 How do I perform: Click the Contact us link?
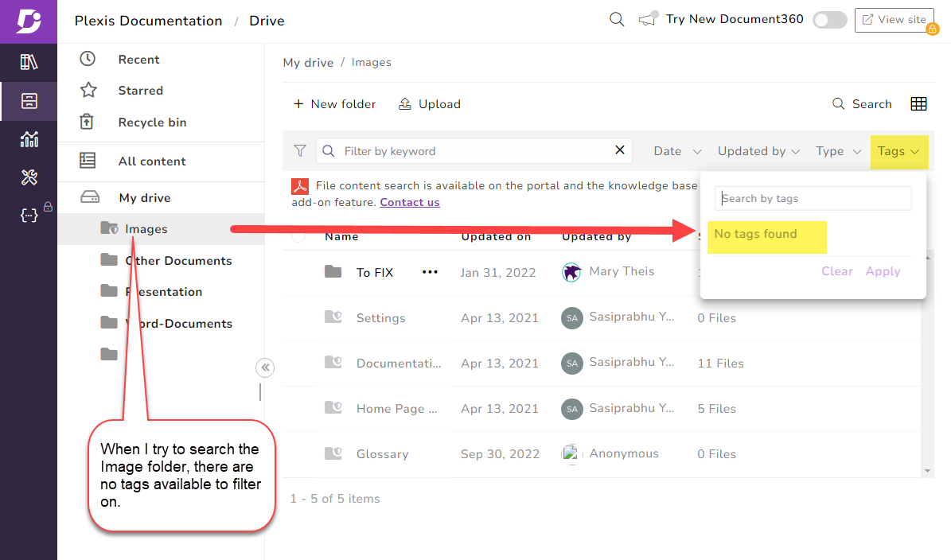[x=410, y=202]
